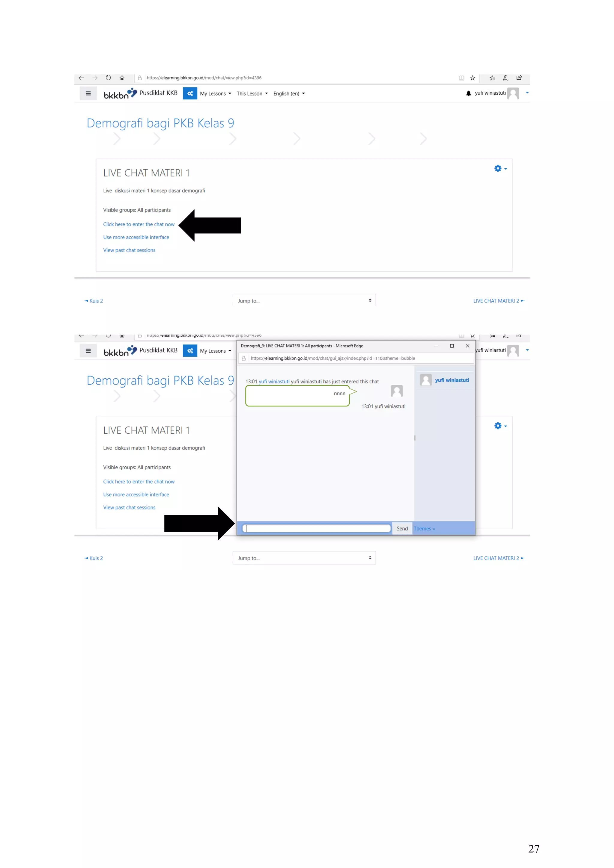Image resolution: width=614 pixels, height=868 pixels.
Task: Click 'View past chat sessions' link
Action: [x=129, y=250]
